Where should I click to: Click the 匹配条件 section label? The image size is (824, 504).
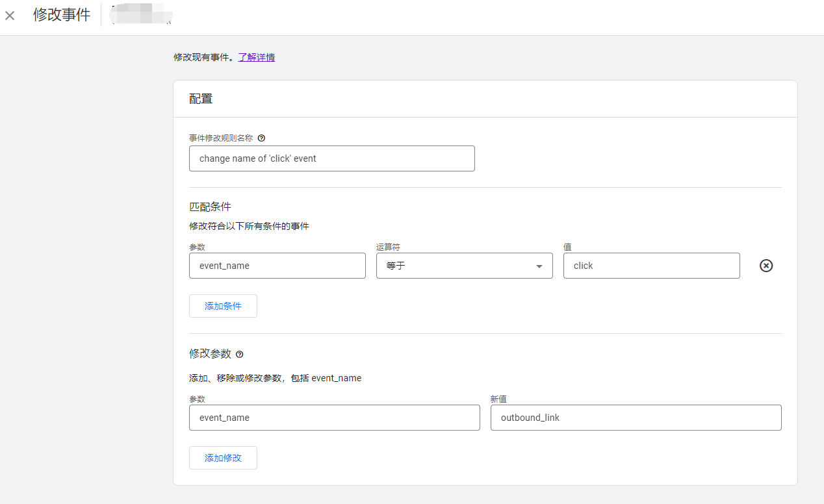210,206
